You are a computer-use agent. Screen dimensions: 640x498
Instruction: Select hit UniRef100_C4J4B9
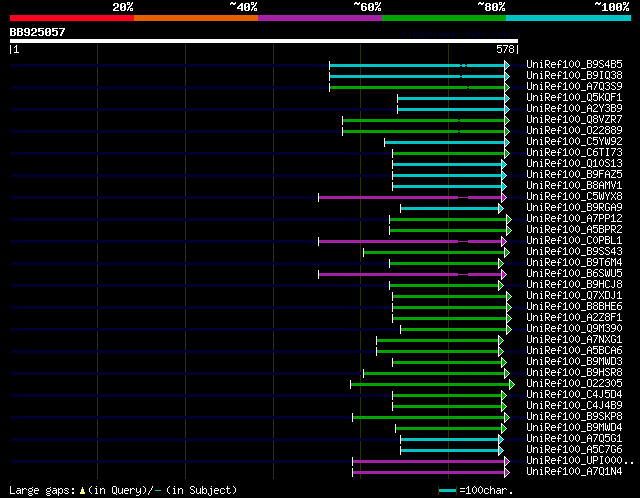[x=574, y=406]
